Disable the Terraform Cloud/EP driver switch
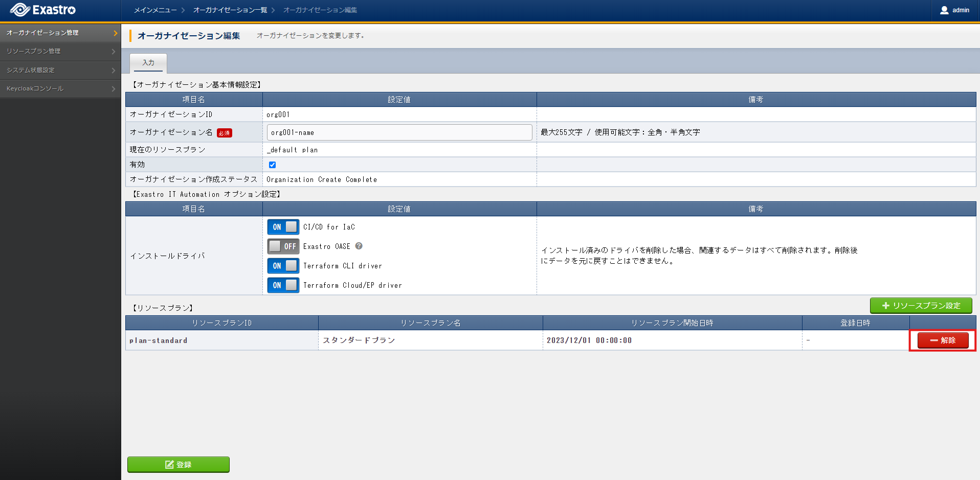 283,285
